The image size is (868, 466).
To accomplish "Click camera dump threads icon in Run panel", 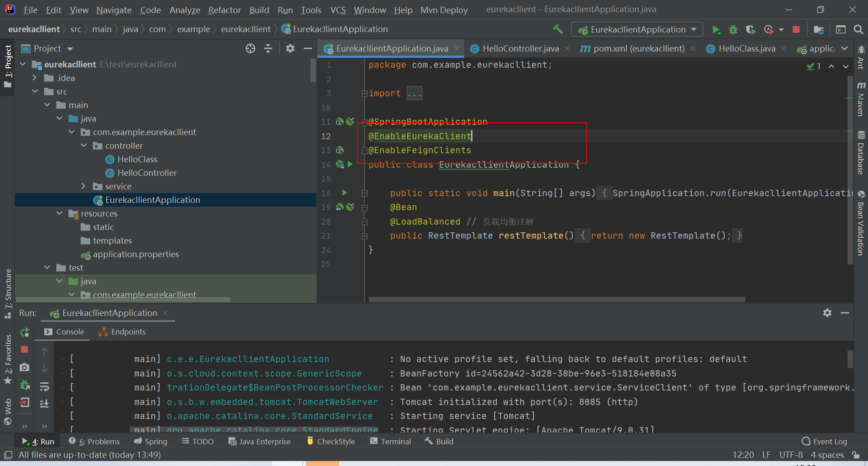I will tap(25, 367).
